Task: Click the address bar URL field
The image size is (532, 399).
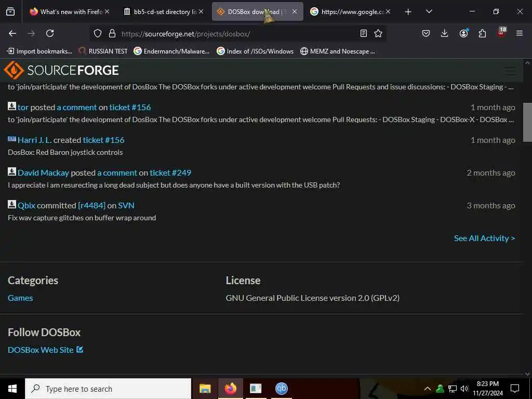Action: pos(237,34)
